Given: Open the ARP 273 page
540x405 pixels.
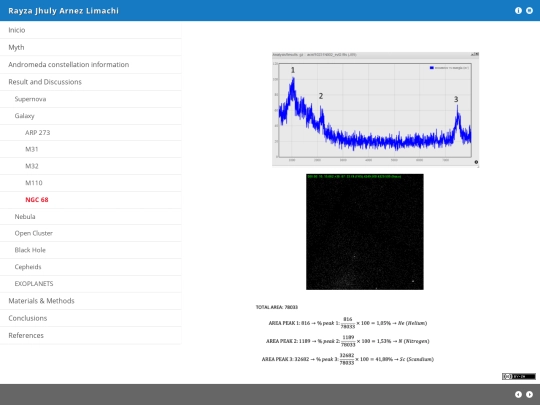Looking at the screenshot, I should (x=91, y=133).
